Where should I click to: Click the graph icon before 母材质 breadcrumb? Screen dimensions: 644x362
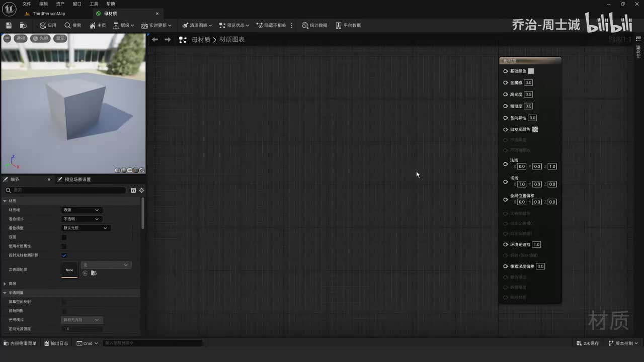tap(183, 39)
